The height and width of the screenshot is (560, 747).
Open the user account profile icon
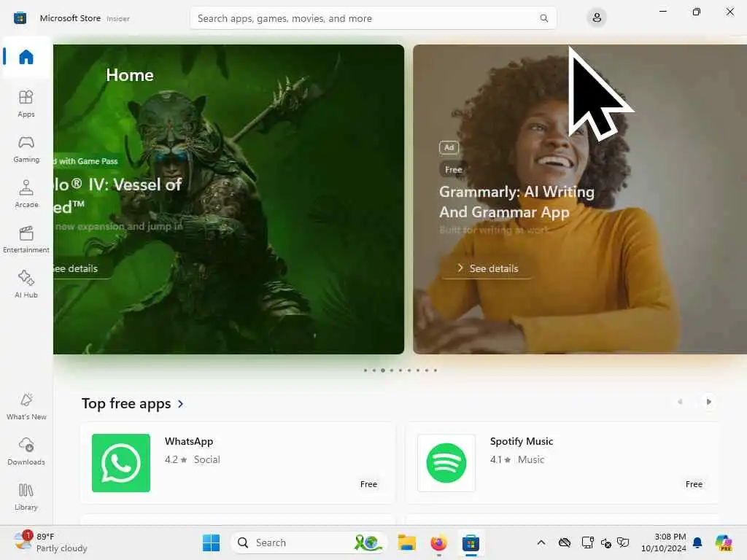tap(597, 18)
